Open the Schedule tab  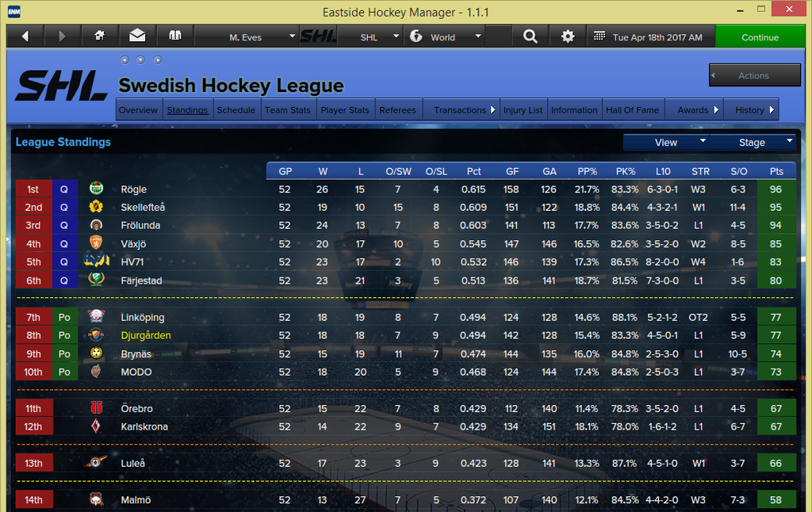pyautogui.click(x=236, y=109)
